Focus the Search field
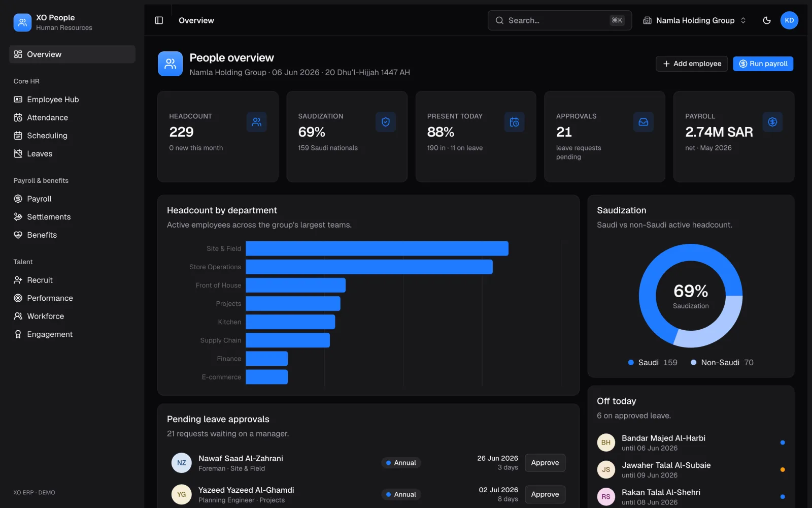The width and height of the screenshot is (812, 508). click(x=560, y=20)
